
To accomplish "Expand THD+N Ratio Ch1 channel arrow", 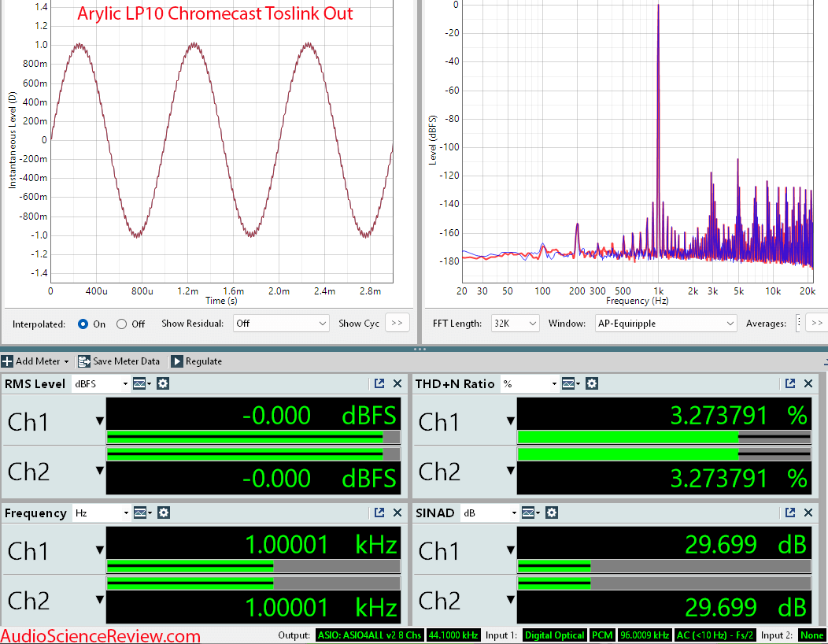I will click(510, 421).
